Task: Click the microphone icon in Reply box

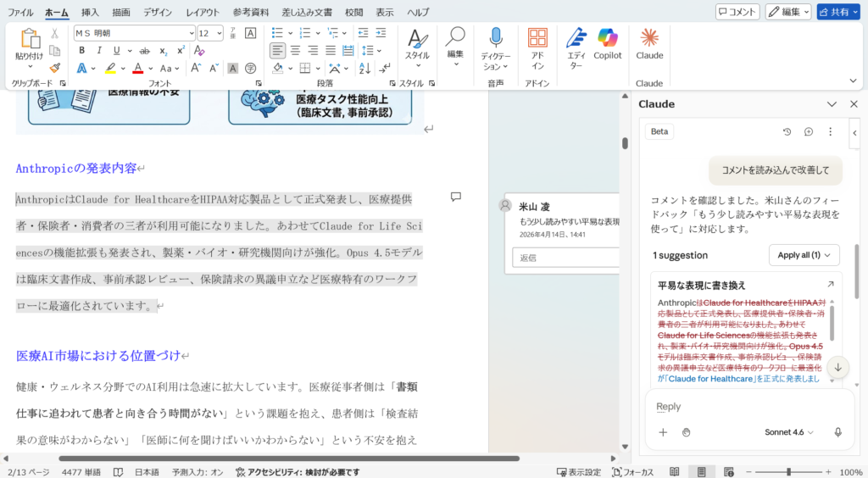Action: (837, 432)
